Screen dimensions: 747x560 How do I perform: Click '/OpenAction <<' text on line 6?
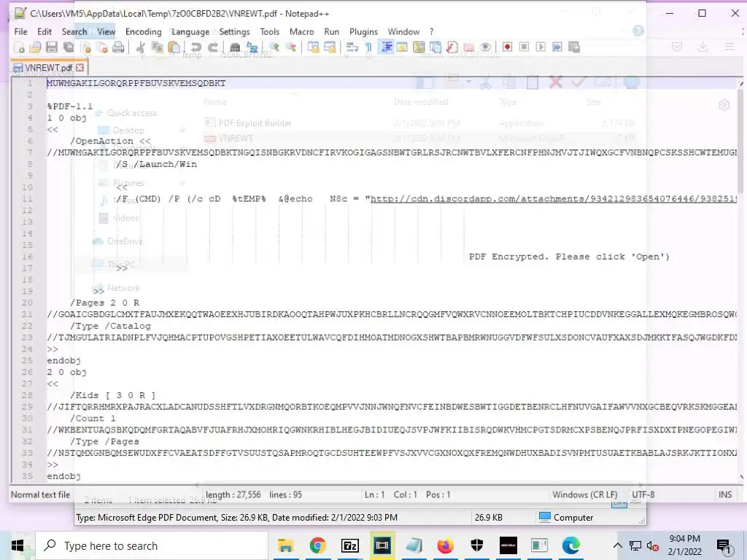(x=111, y=141)
